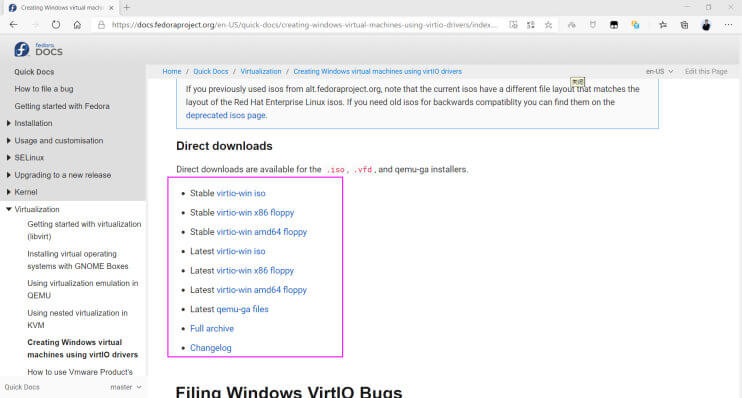Image resolution: width=742 pixels, height=398 pixels.
Task: Select Creating Windows virtual machines sidebar item
Action: pyautogui.click(x=83, y=348)
